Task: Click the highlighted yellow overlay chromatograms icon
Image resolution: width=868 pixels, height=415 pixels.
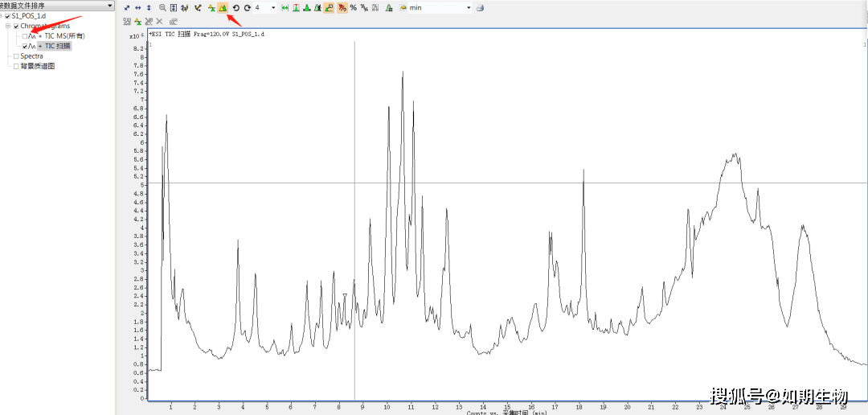Action: 223,7
